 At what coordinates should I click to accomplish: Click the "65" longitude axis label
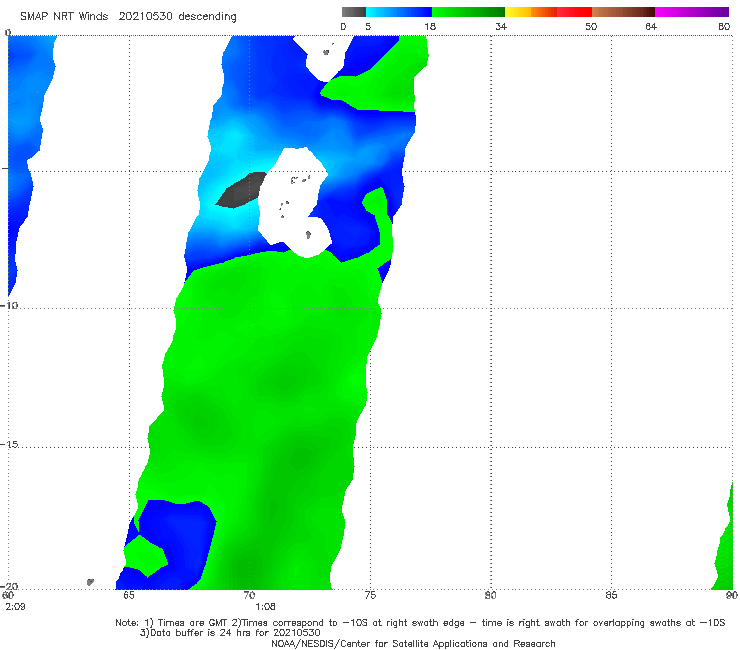click(x=129, y=595)
